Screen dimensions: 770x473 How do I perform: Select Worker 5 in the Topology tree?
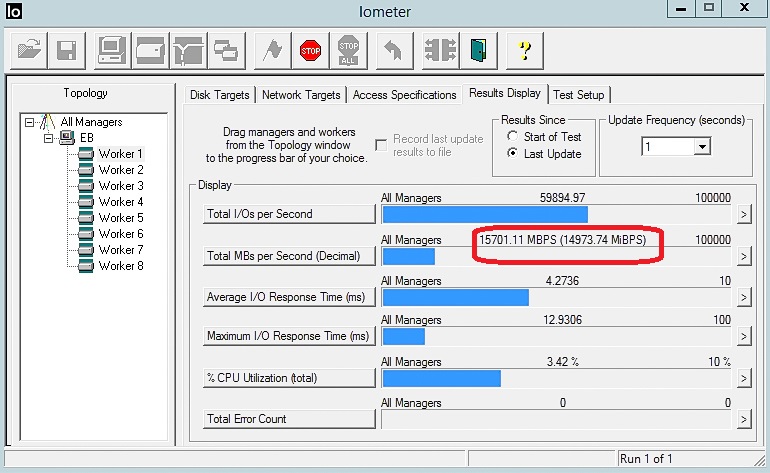(x=120, y=218)
